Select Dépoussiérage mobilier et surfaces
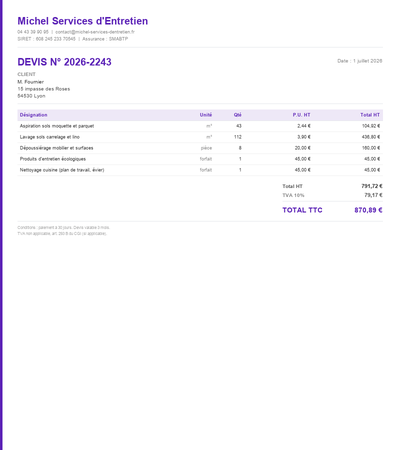Viewport: 400px width, 450px height. click(x=56, y=148)
